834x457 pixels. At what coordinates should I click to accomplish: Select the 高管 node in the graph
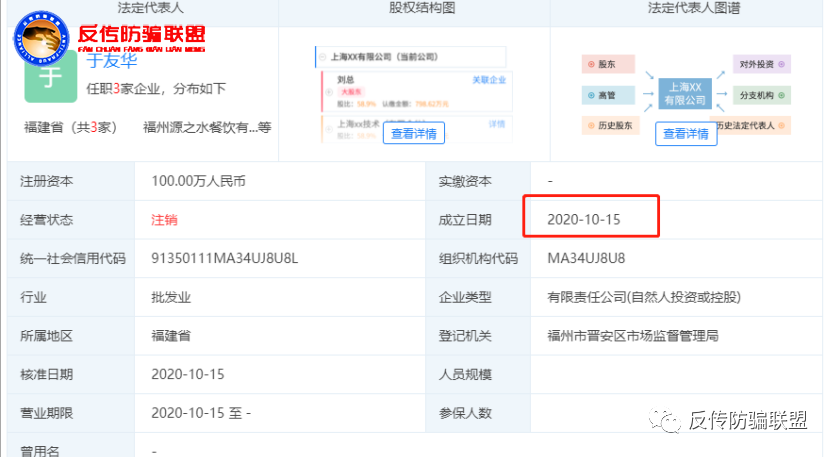(608, 95)
